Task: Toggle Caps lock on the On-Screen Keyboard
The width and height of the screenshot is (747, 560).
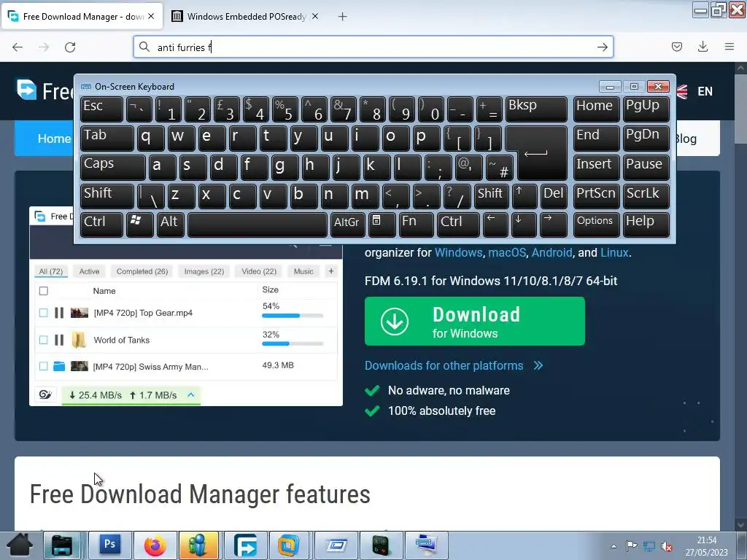Action: click(112, 167)
